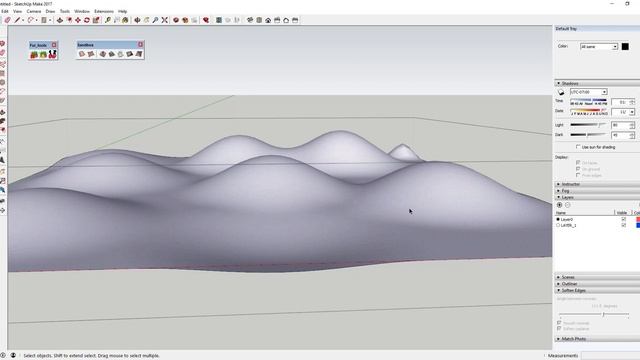Open the Line tool dropdown arrow

tap(23, 20)
